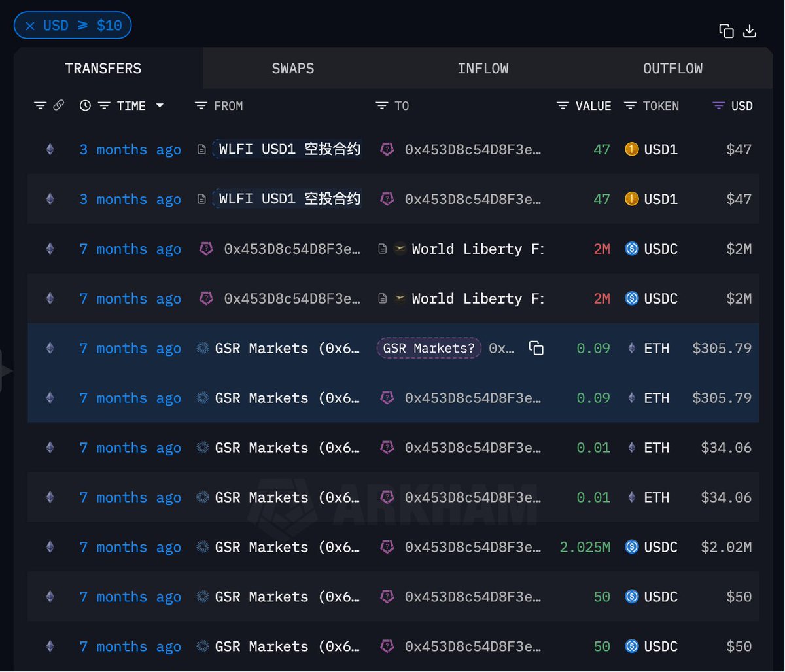Switch to the TRANSFERS tab

pyautogui.click(x=103, y=68)
